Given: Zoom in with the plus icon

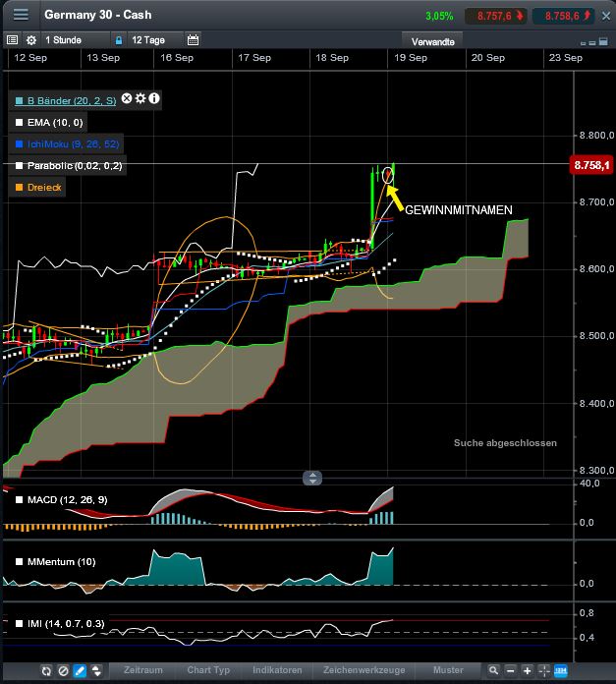Looking at the screenshot, I should (x=527, y=670).
